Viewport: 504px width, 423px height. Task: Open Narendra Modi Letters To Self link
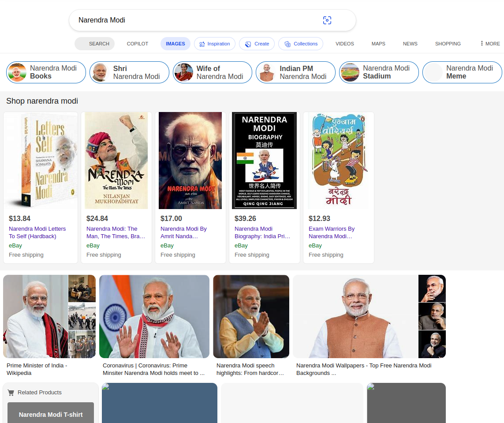point(37,232)
